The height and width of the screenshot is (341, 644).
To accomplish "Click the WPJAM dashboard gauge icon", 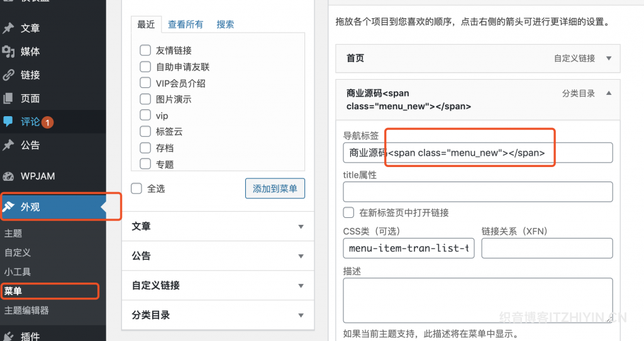I will pos(8,176).
